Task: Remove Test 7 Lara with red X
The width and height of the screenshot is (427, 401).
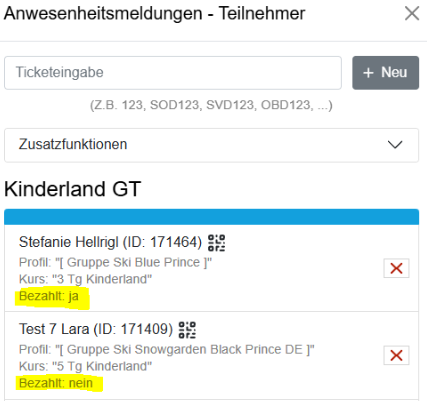Action: (x=396, y=355)
